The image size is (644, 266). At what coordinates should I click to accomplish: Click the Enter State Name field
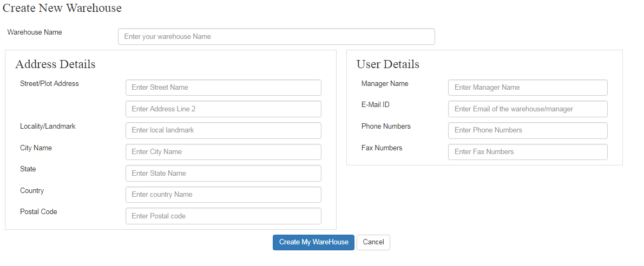(223, 173)
